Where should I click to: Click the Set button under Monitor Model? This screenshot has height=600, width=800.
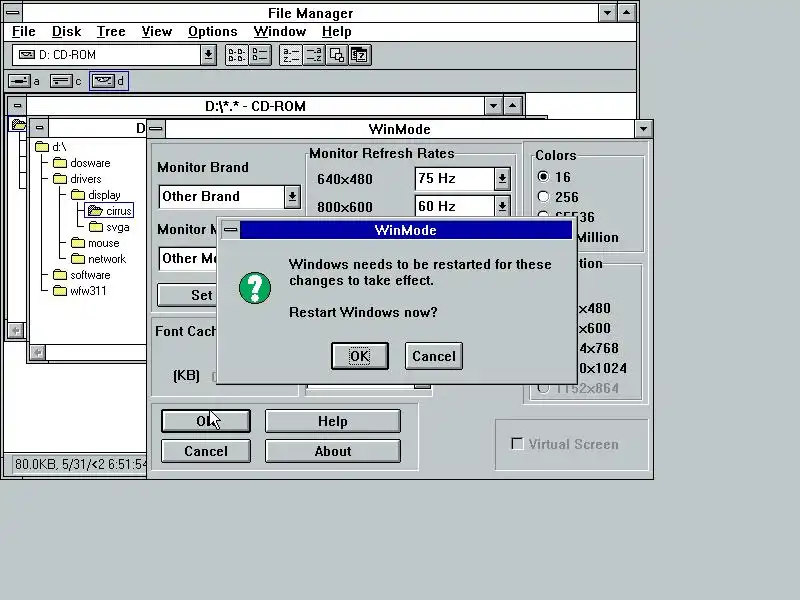point(188,295)
